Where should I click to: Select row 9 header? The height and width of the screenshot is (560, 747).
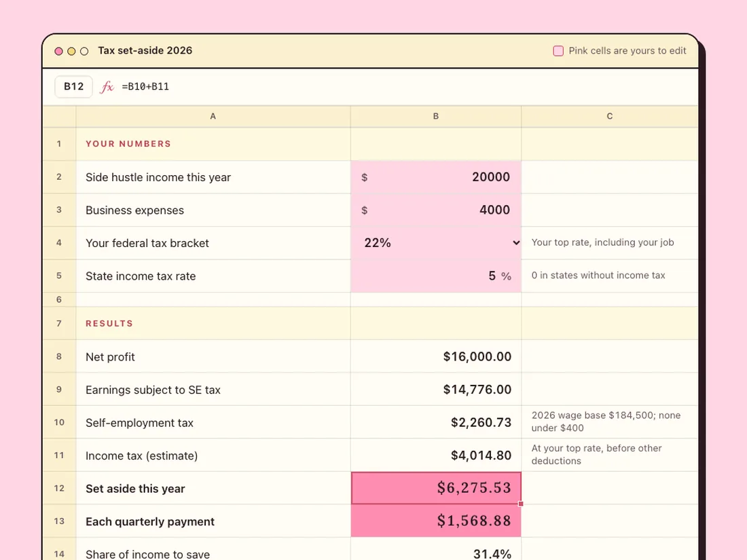(59, 389)
